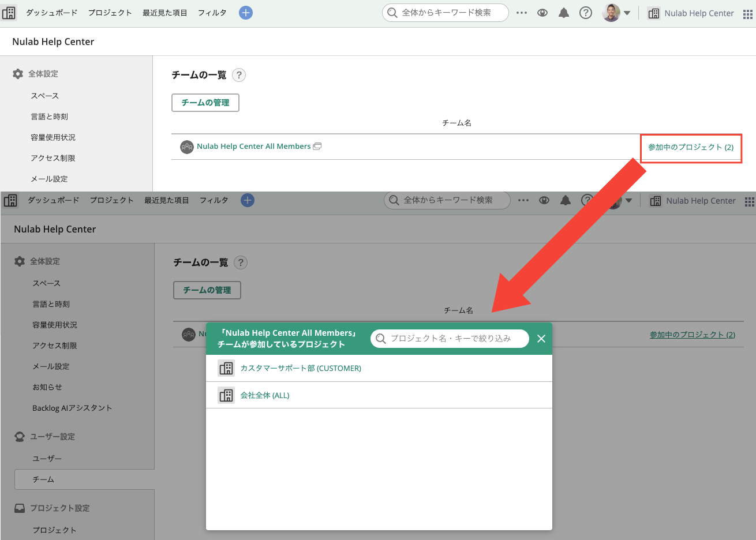Click the eye watch icon in lower toolbar
The image size is (756, 540).
click(x=544, y=200)
